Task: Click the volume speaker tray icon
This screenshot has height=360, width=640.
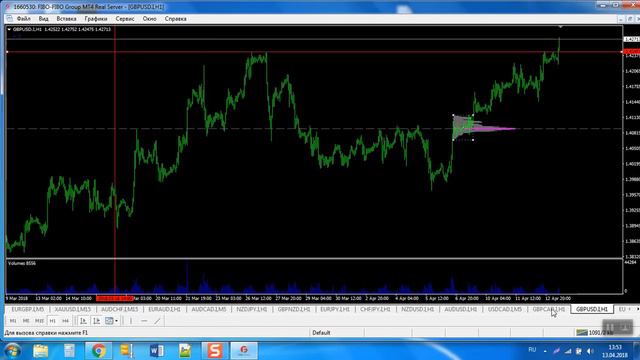Action: tap(590, 351)
